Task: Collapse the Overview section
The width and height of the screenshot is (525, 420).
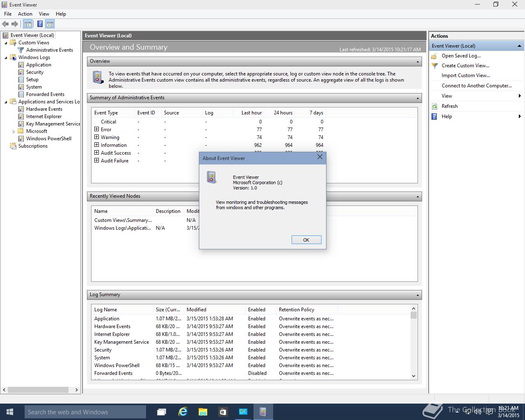Action: (x=418, y=62)
